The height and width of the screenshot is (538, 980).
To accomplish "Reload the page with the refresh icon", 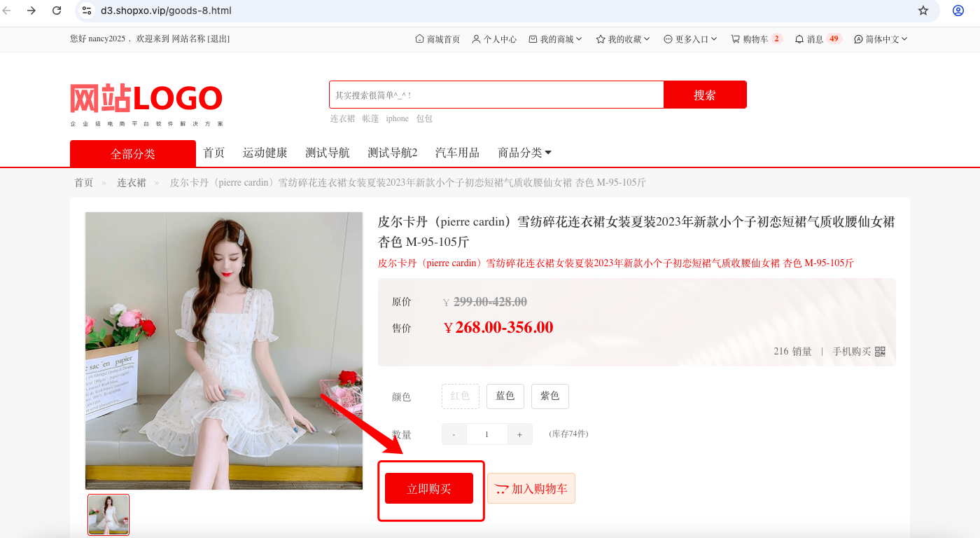I will pyautogui.click(x=57, y=11).
